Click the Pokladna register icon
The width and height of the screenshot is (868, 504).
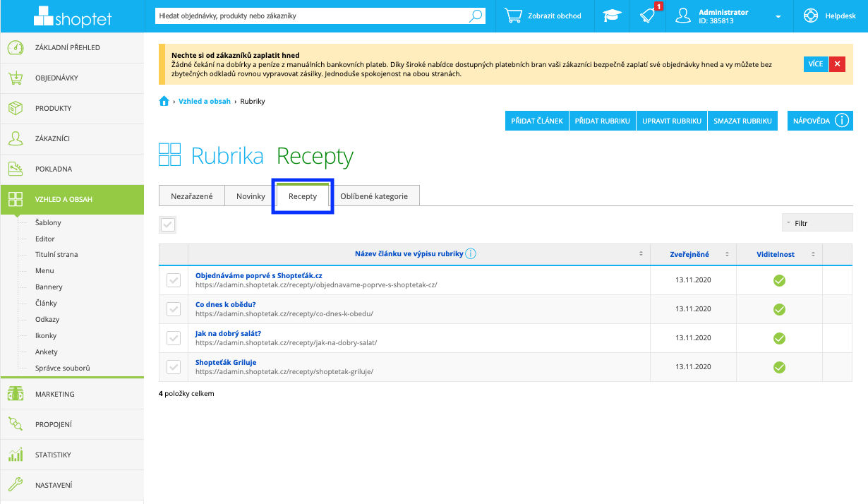(x=16, y=169)
